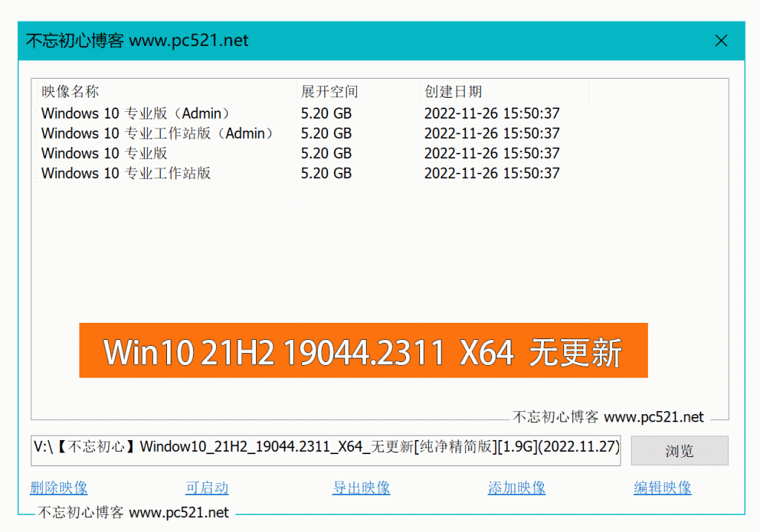Select Windows 10 专业版（Admin） image name
Viewport: 760px width, 532px height.
[x=136, y=114]
